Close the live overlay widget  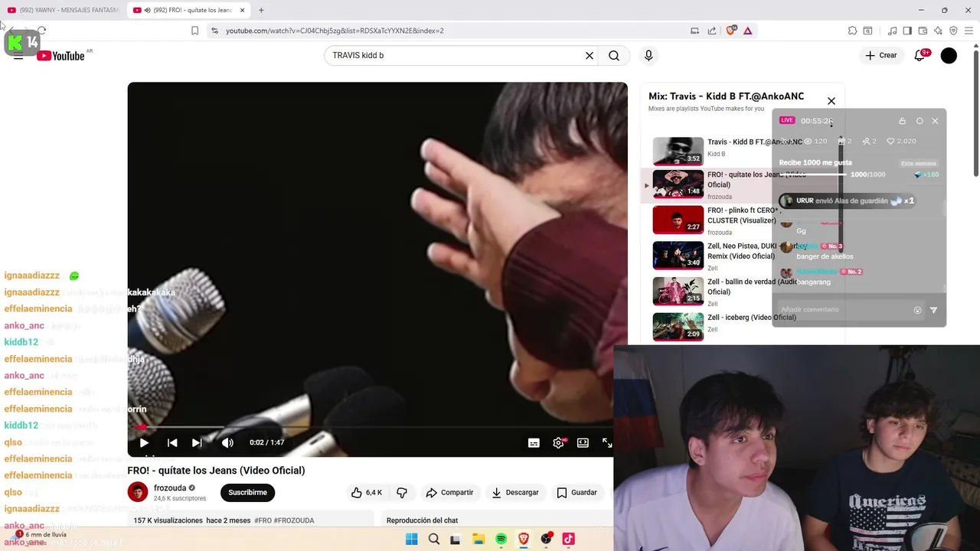935,121
